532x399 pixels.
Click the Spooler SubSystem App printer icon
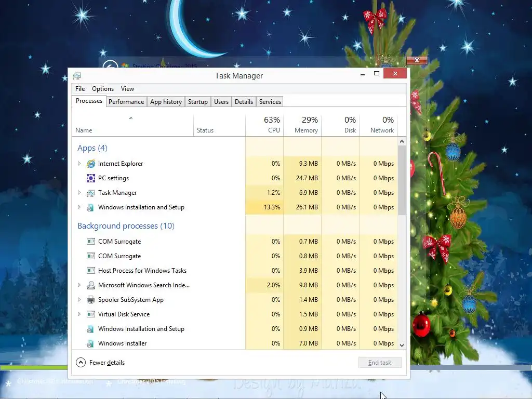tap(90, 300)
